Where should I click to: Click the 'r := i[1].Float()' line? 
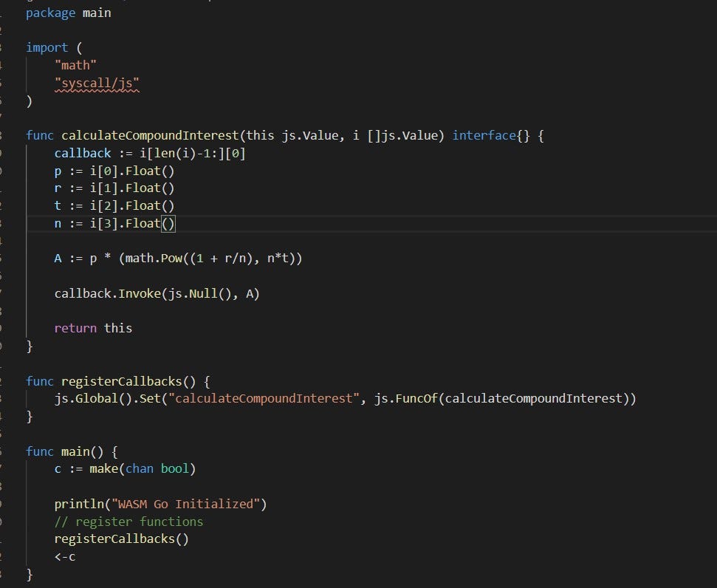114,188
